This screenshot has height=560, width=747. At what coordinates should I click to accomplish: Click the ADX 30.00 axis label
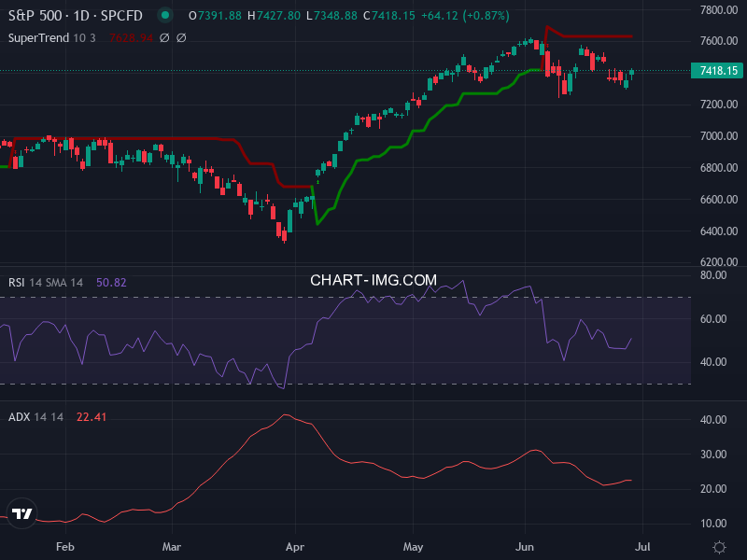pos(713,455)
